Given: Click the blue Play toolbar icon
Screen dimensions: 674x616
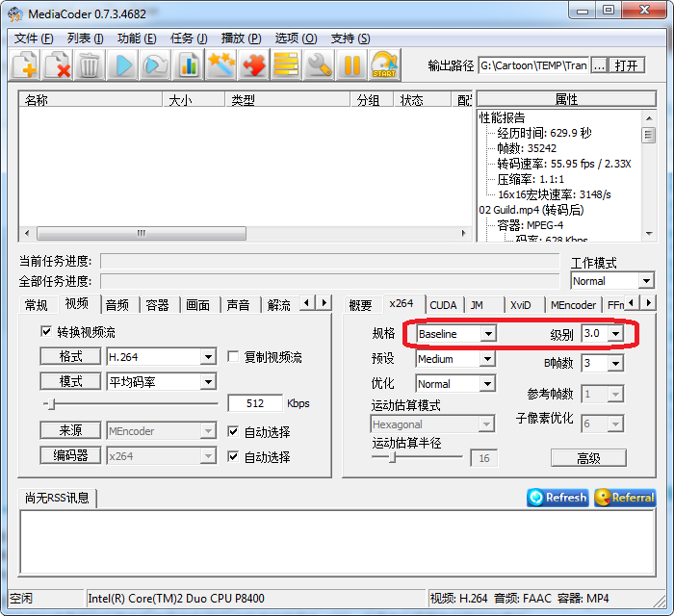Looking at the screenshot, I should [x=123, y=65].
